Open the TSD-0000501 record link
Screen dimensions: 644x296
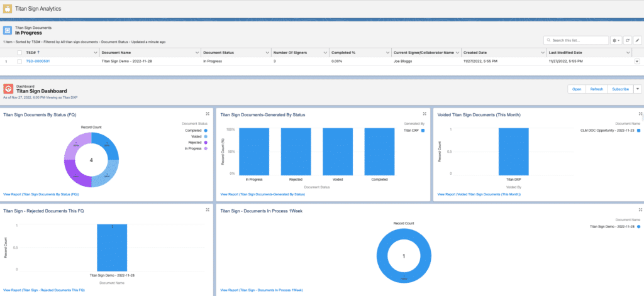(x=37, y=62)
